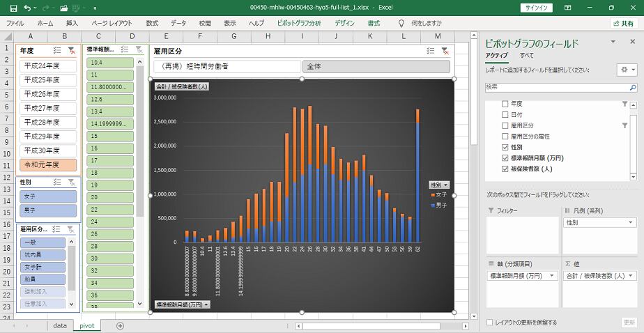Close the pivot chart fields pane
The width and height of the screenshot is (644, 333).
point(633,42)
